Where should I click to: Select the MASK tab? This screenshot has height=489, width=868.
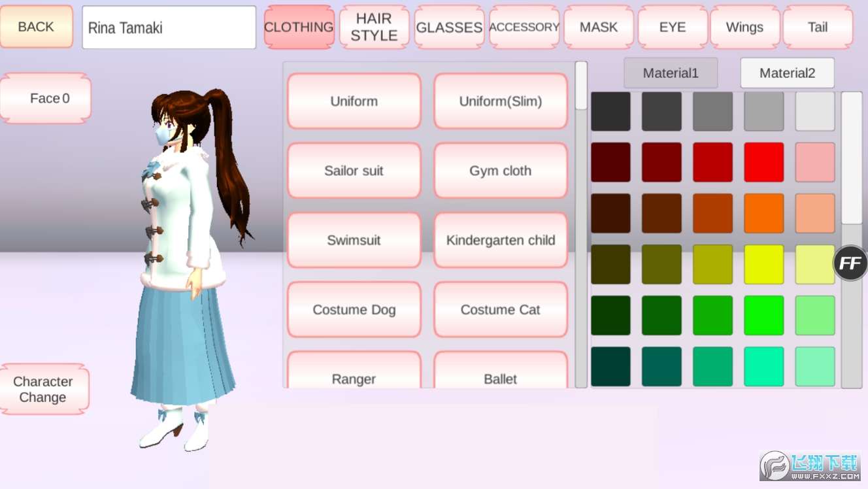coord(599,27)
